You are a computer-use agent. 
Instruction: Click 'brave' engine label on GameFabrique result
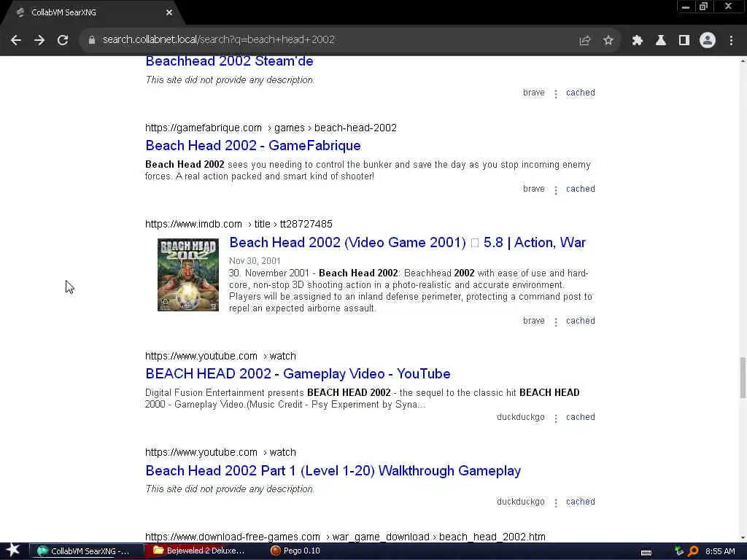[533, 189]
